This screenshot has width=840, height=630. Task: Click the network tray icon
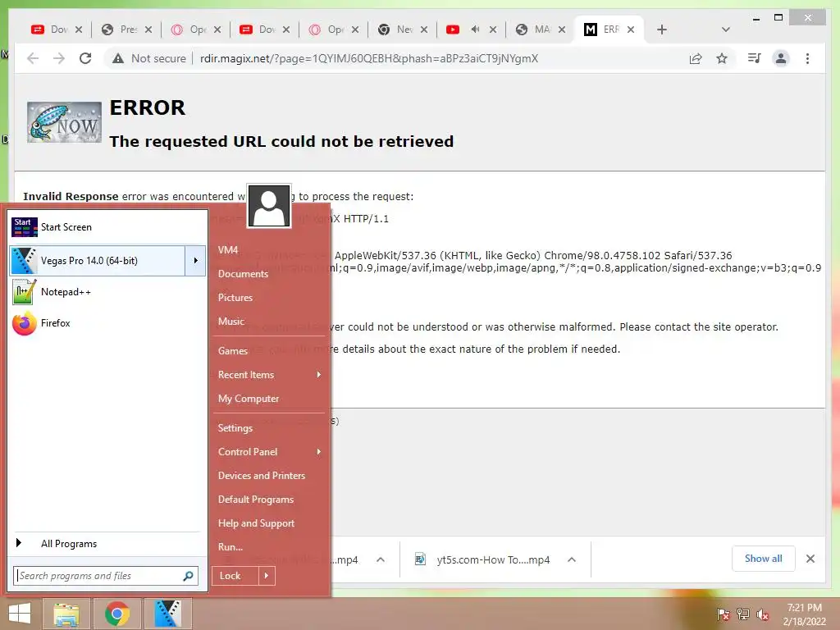point(743,614)
